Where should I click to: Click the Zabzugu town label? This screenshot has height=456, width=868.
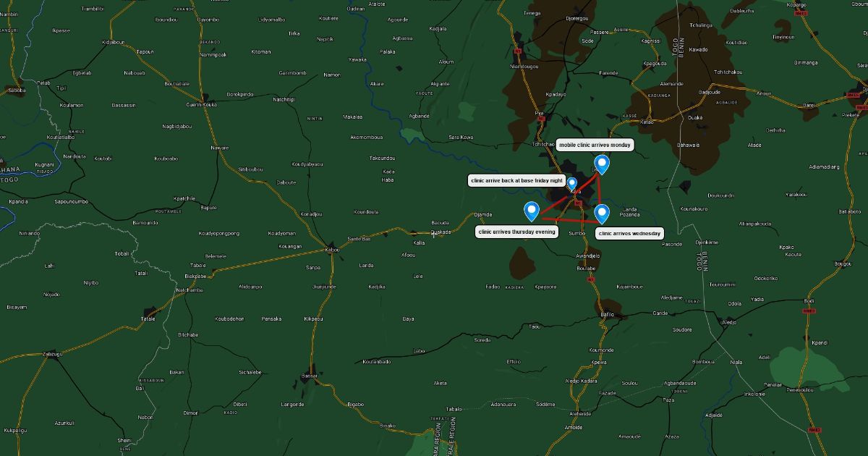(x=53, y=354)
